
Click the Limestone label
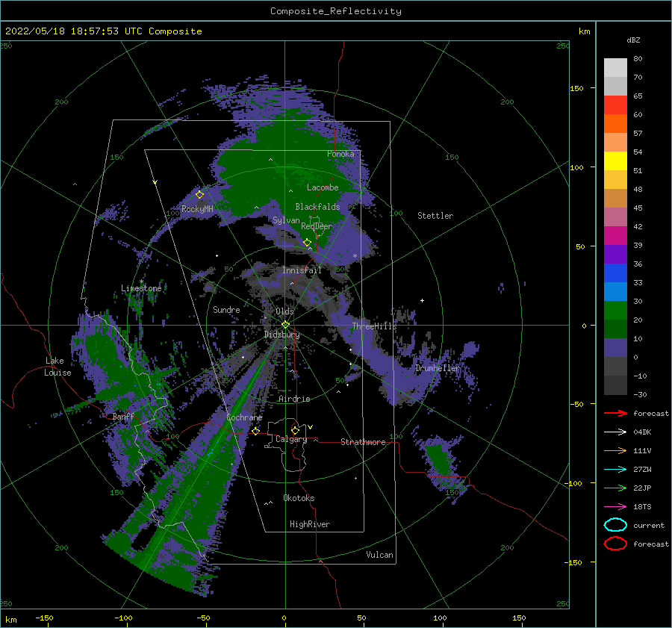tap(141, 288)
